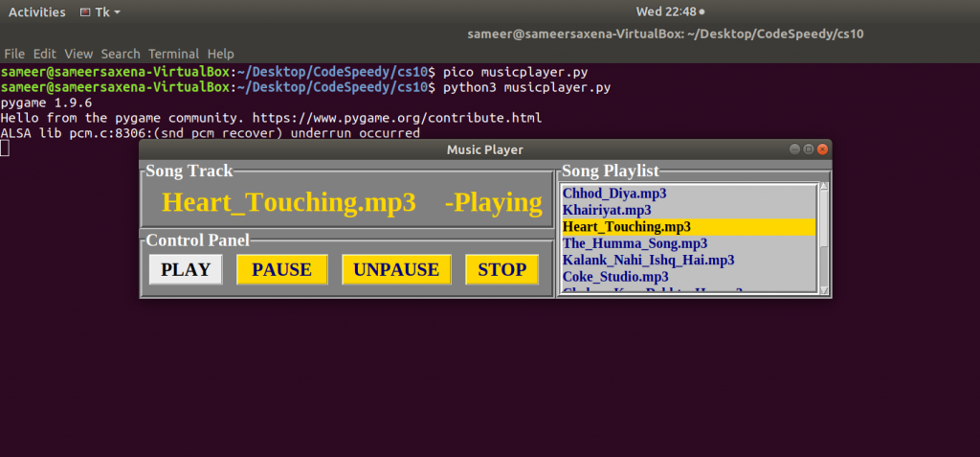980x457 pixels.
Task: Choose Heart_Touching.mp3 highlighted playlist entry
Action: click(x=689, y=227)
